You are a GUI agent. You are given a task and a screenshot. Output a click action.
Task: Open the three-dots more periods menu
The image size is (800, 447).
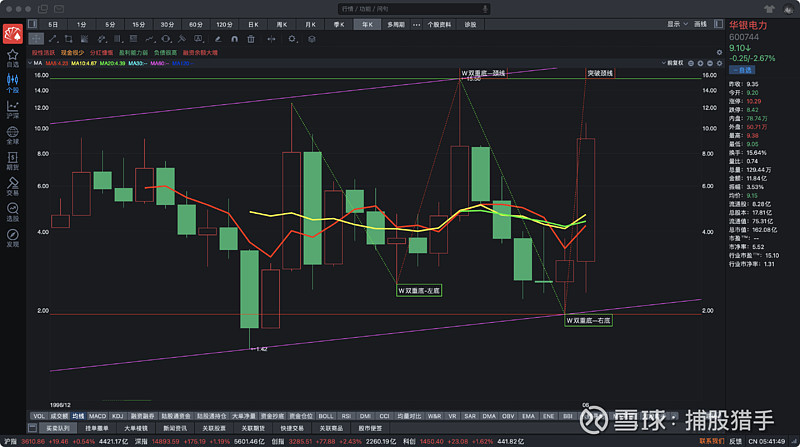click(416, 24)
